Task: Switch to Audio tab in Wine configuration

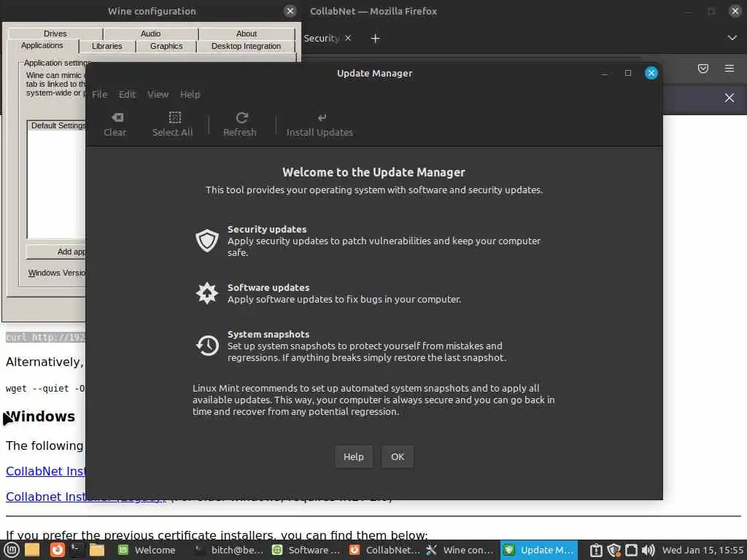Action: (x=150, y=34)
